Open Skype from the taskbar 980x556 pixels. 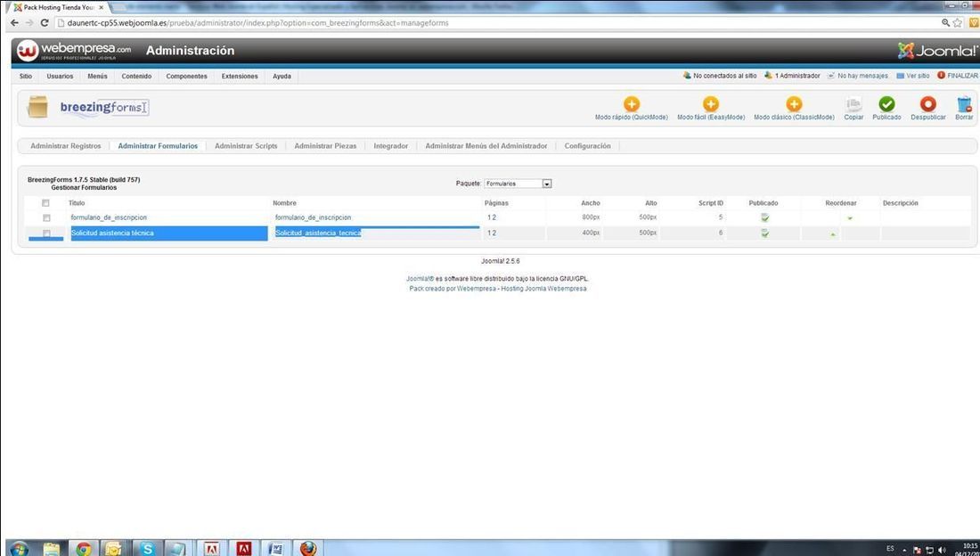(x=148, y=549)
